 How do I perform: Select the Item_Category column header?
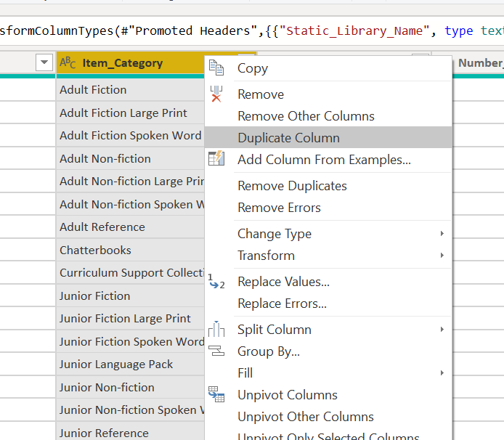pyautogui.click(x=130, y=62)
